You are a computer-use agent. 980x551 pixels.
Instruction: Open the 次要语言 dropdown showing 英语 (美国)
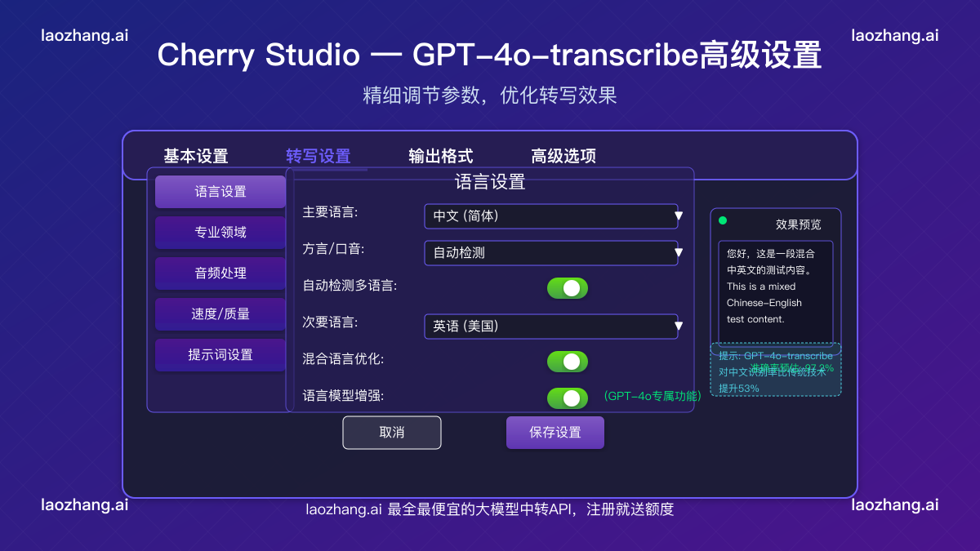pyautogui.click(x=551, y=327)
